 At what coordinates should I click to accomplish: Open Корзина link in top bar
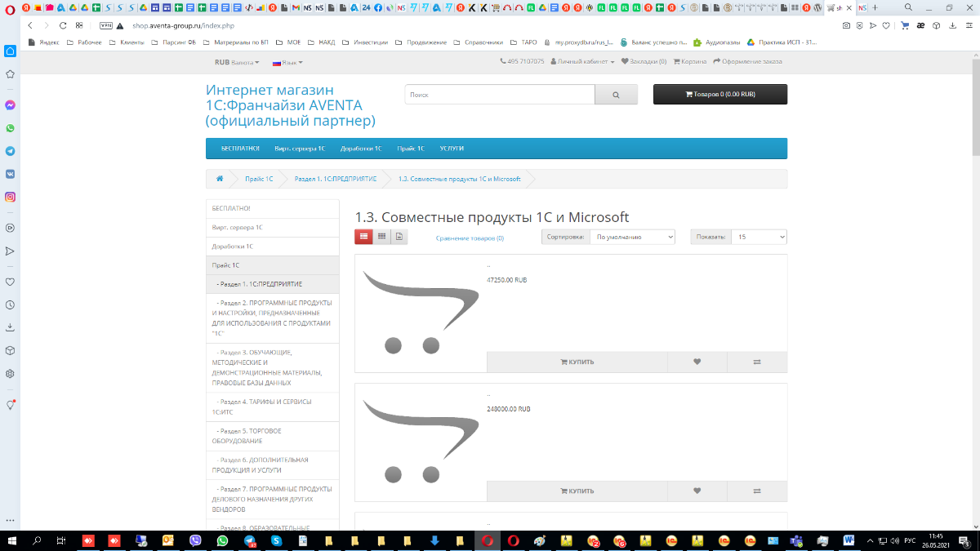pyautogui.click(x=690, y=61)
